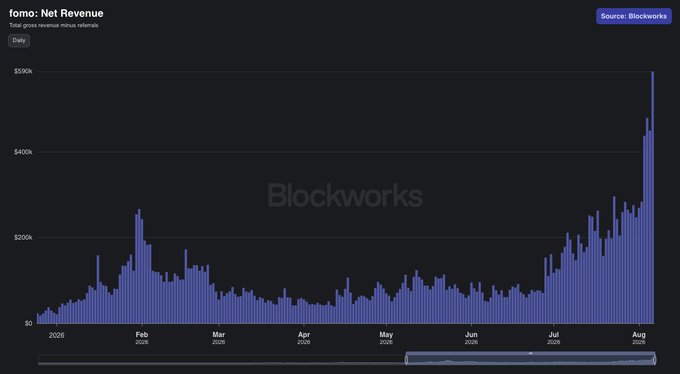This screenshot has width=680, height=374.
Task: Click the left handle of range selector
Action: click(406, 360)
